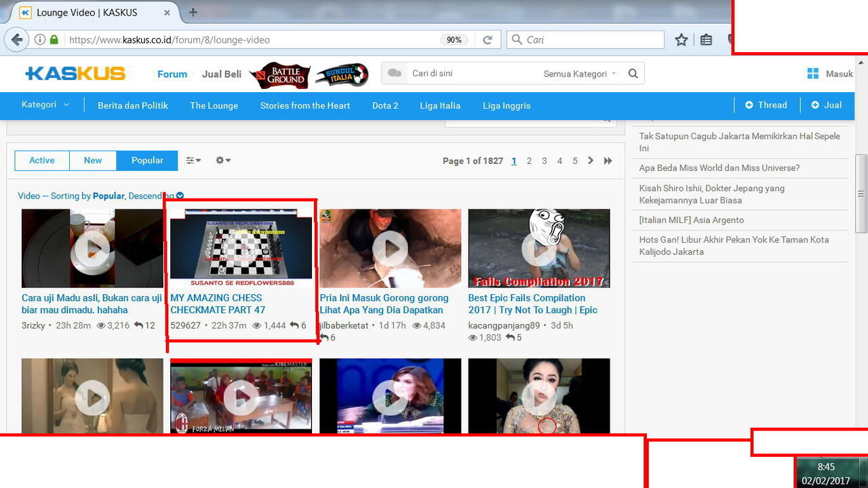868x488 pixels.
Task: Bookmark this page with the star icon
Action: [x=682, y=40]
